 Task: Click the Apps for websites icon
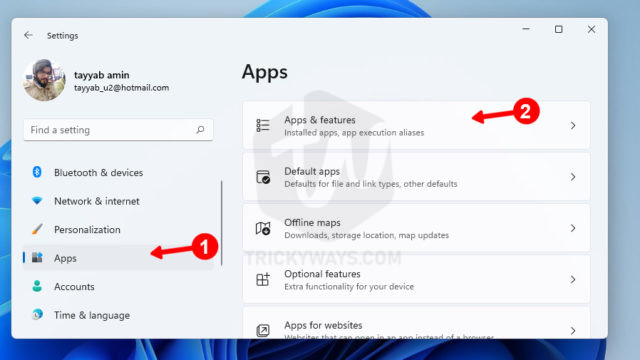pyautogui.click(x=263, y=330)
